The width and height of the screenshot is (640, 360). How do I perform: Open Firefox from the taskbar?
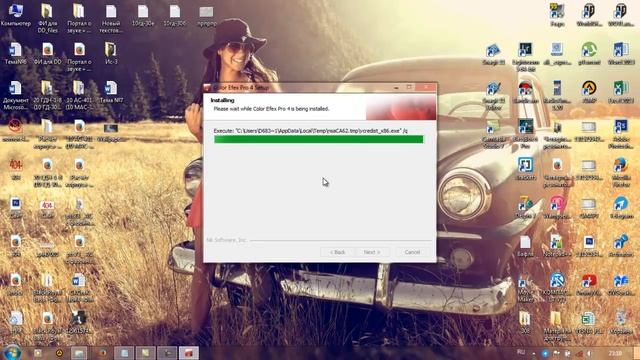[102, 353]
